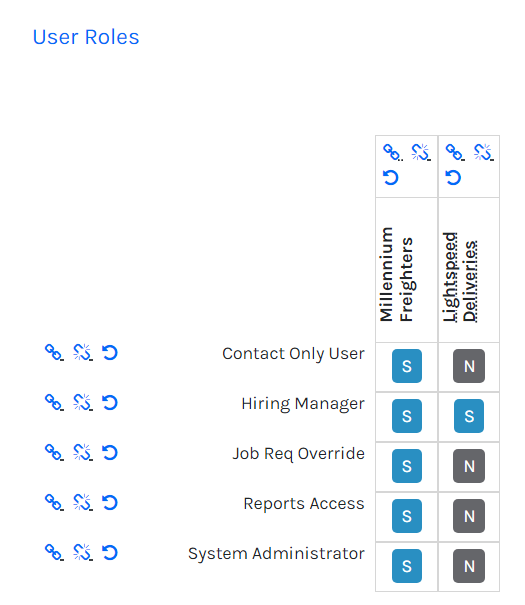This screenshot has height=605, width=525.
Task: Click reset icon for Lightspeed Deliveries column
Action: pos(453,177)
